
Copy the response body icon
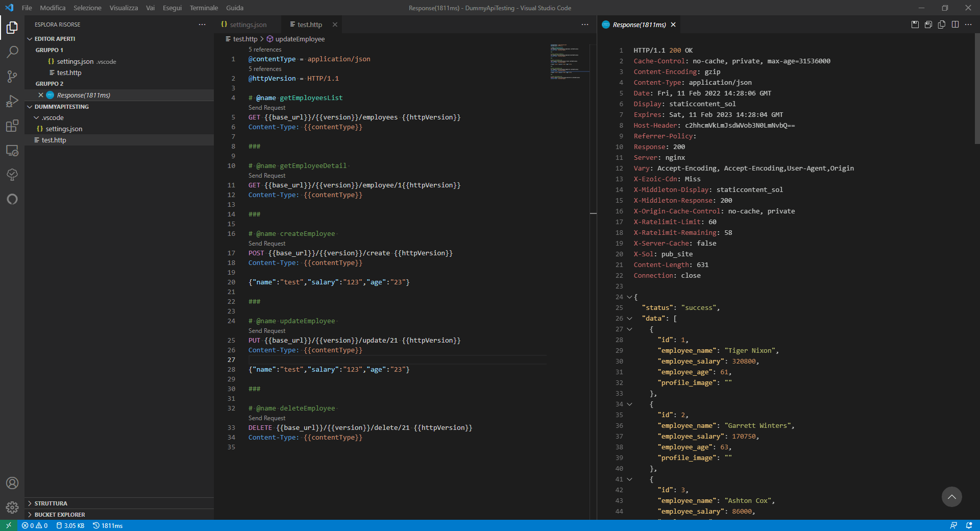tap(941, 25)
